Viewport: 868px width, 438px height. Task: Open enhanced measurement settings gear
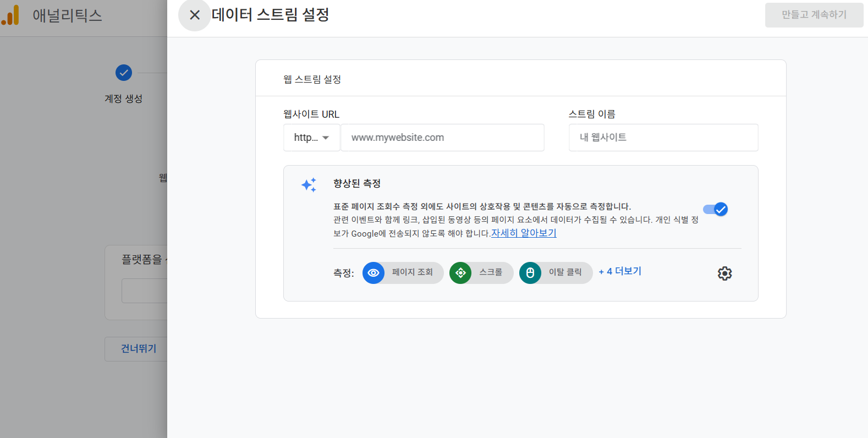pyautogui.click(x=724, y=273)
